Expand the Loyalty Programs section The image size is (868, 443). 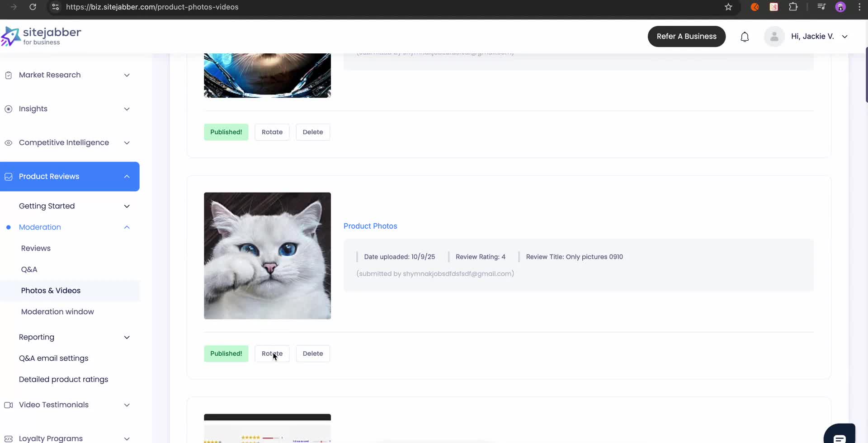(127, 438)
